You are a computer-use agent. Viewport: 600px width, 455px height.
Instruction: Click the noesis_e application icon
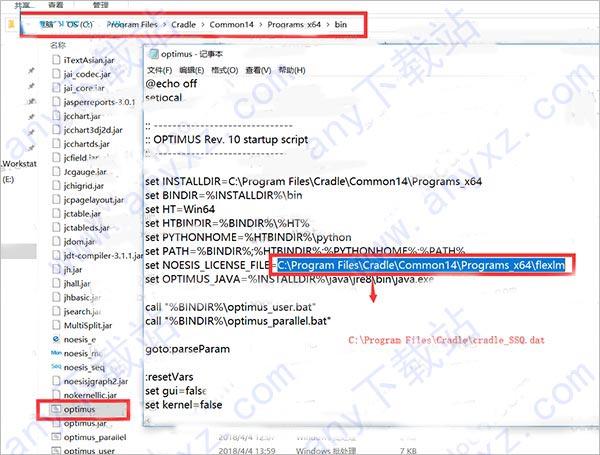tap(56, 339)
